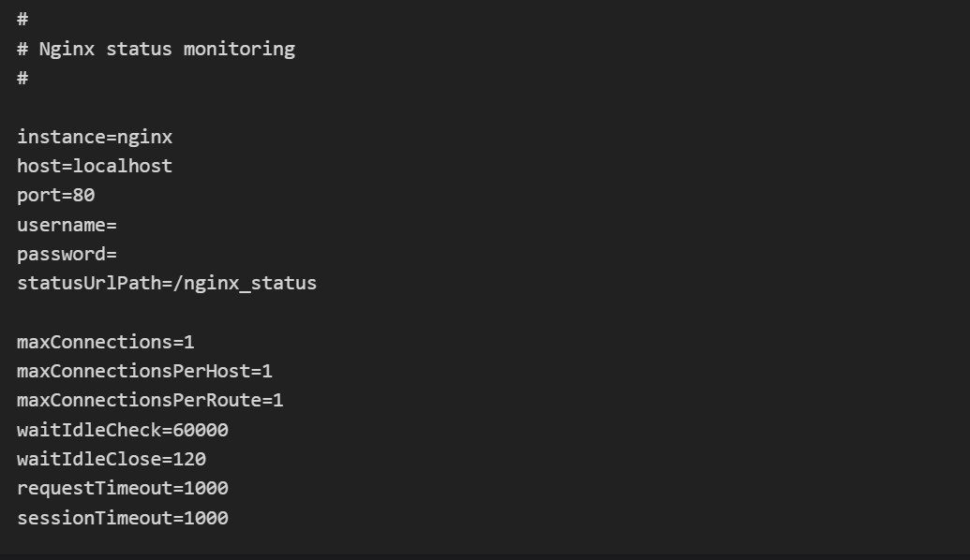Click the host=localhost line
Viewport: 970px width, 560px height.
pyautogui.click(x=95, y=167)
